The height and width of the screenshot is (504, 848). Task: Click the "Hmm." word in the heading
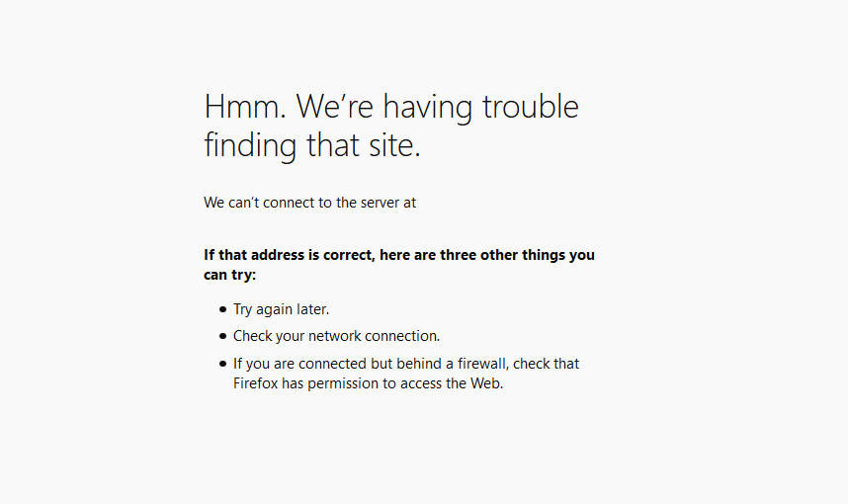[x=245, y=106]
